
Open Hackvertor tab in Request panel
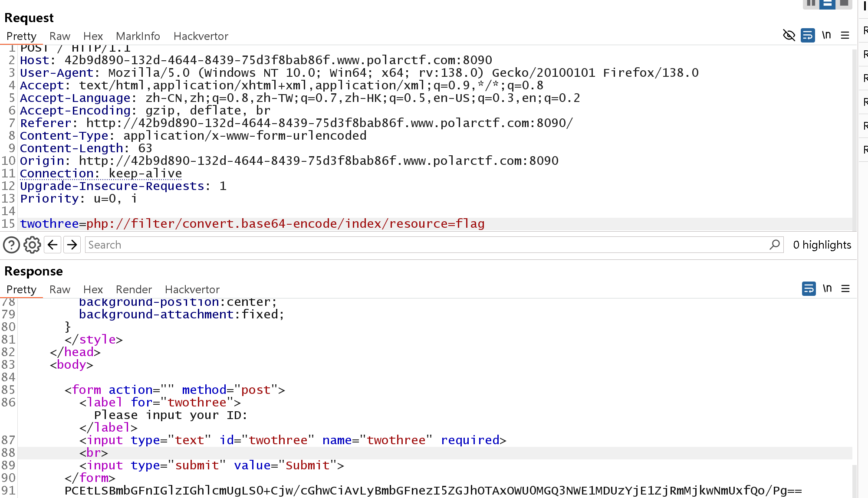point(201,36)
